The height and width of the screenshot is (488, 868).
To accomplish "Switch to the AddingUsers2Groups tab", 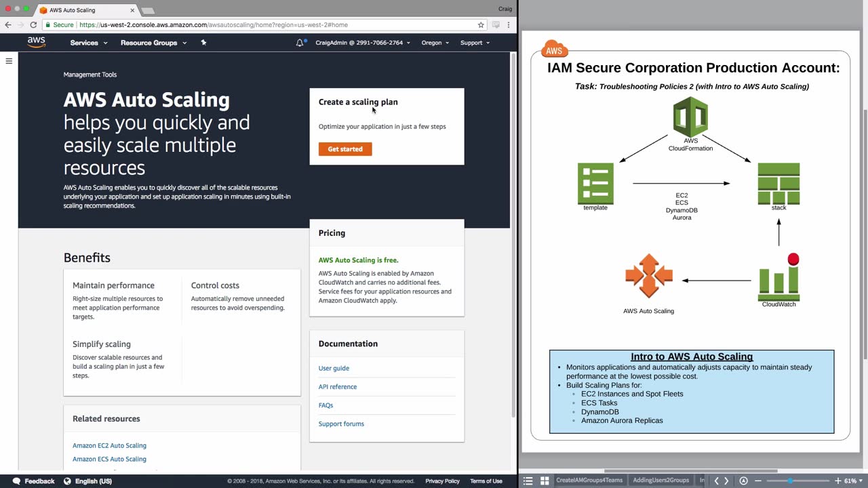I will tap(660, 481).
